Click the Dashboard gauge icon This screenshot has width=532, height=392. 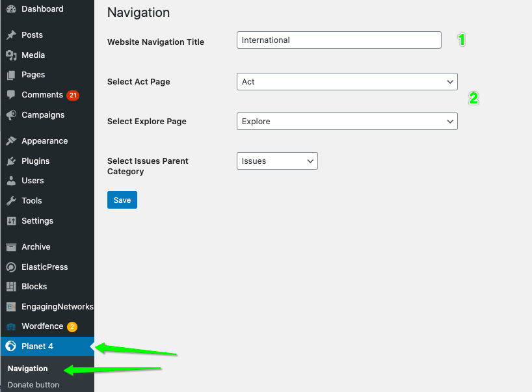11,9
